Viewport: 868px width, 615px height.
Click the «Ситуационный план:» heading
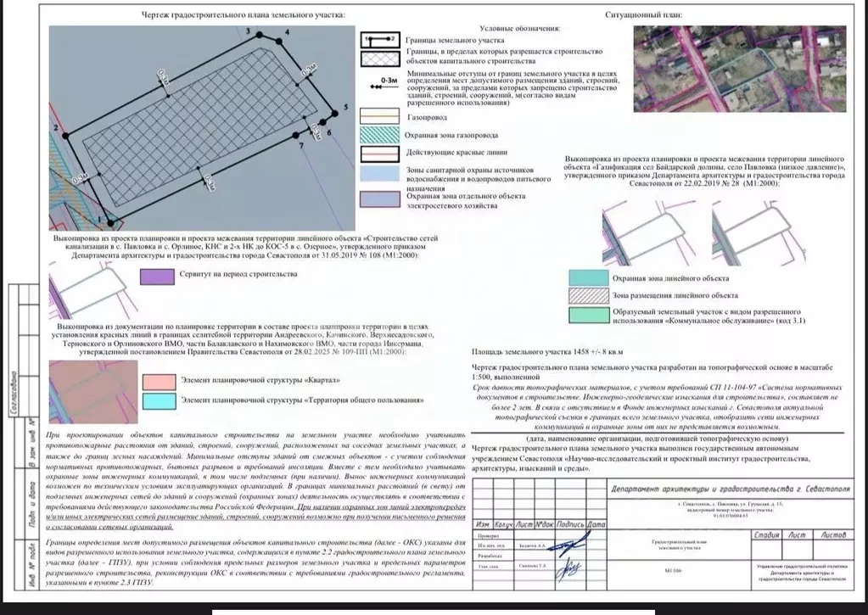coord(643,15)
